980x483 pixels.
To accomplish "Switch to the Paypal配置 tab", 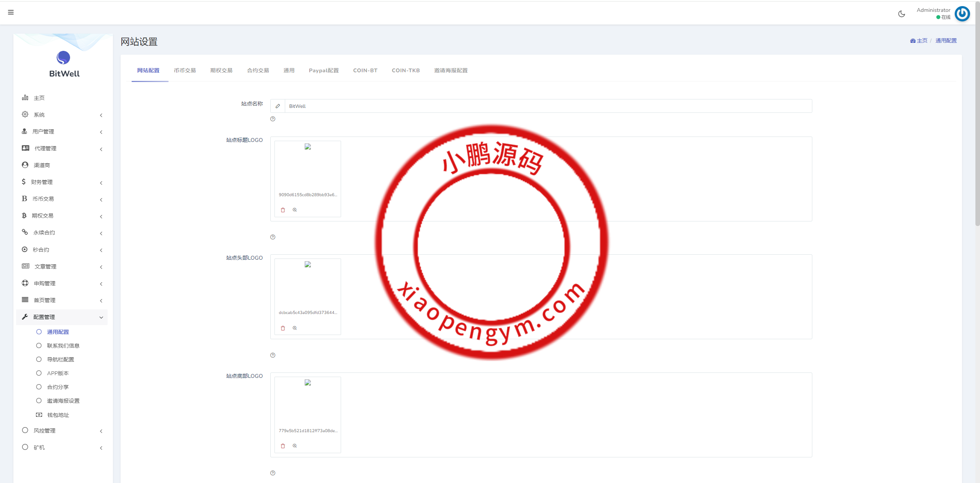I will point(323,70).
